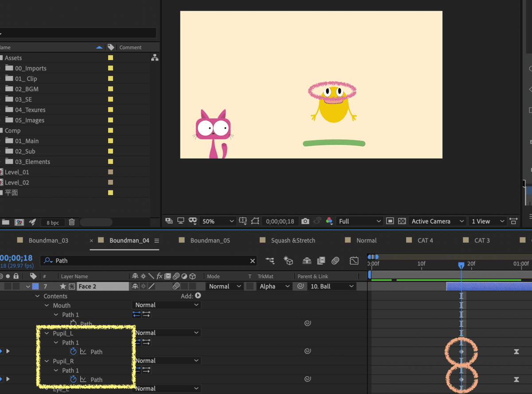Image resolution: width=532 pixels, height=394 pixels.
Task: Click the 8 bpc color depth button
Action: click(x=52, y=222)
